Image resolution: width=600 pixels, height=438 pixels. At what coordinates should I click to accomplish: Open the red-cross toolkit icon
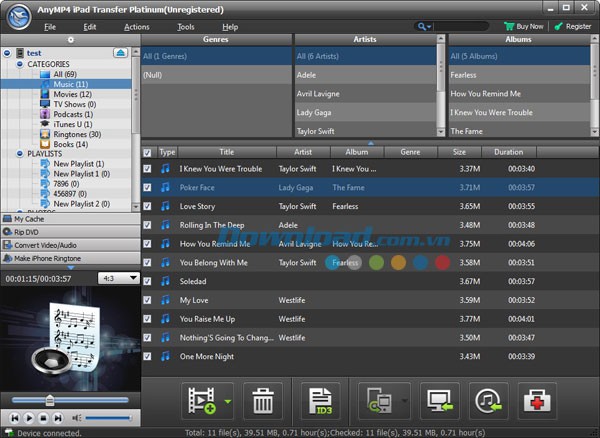(537, 401)
